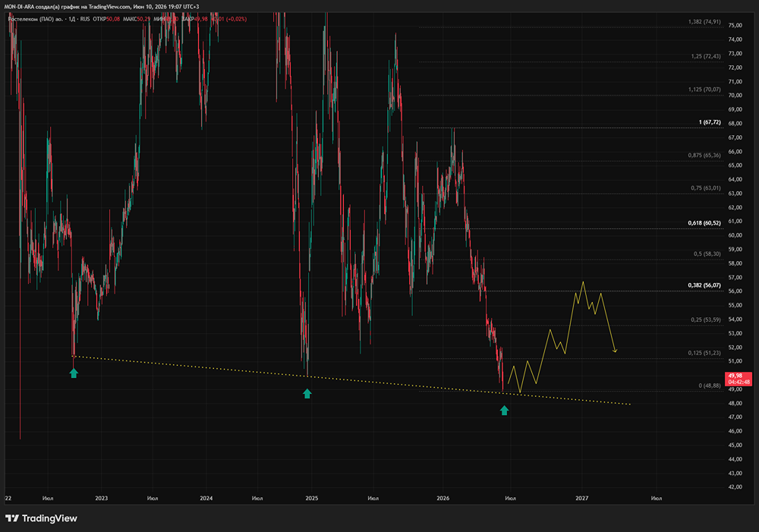
Task: Click the '65,00' price axis label
Action: pyautogui.click(x=735, y=165)
